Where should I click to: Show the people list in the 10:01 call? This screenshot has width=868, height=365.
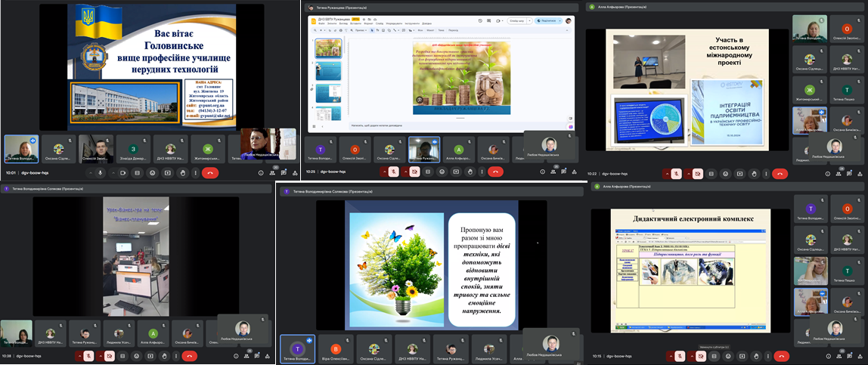(272, 172)
